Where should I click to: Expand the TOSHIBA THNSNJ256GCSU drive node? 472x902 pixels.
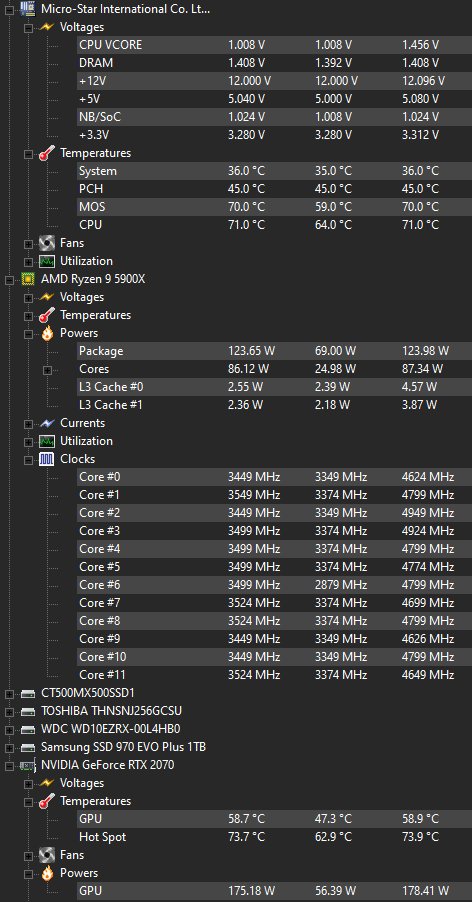9,712
